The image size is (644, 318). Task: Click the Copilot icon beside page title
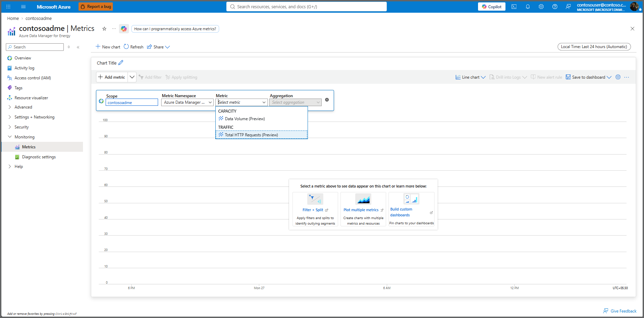point(124,29)
